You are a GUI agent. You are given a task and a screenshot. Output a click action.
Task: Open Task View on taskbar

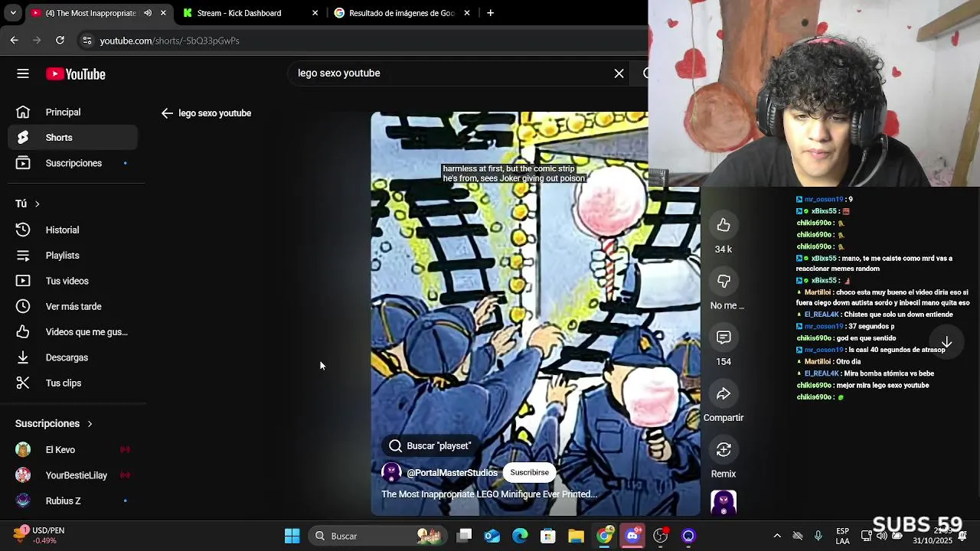point(465,536)
